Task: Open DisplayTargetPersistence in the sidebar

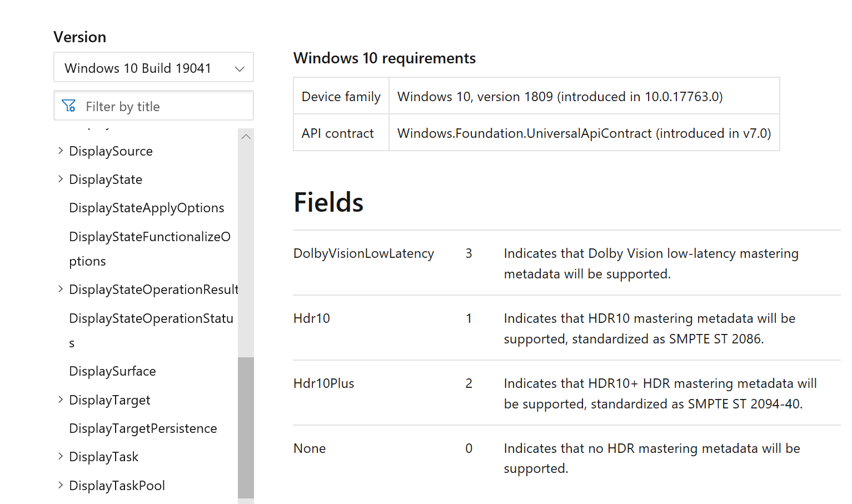Action: pos(143,428)
